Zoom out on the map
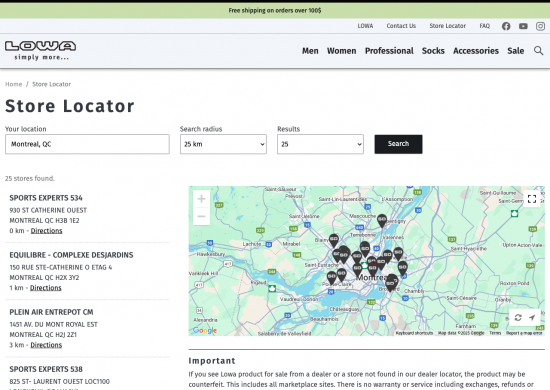 [201, 216]
